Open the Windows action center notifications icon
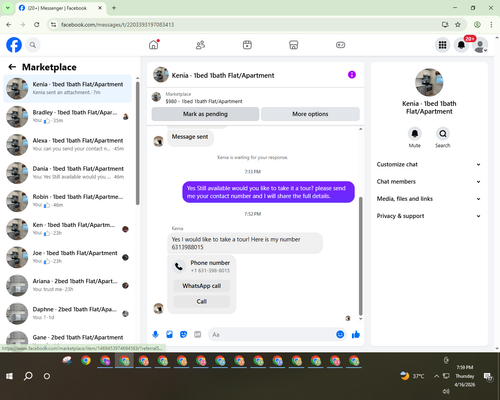This screenshot has height=400, width=500. tap(488, 376)
